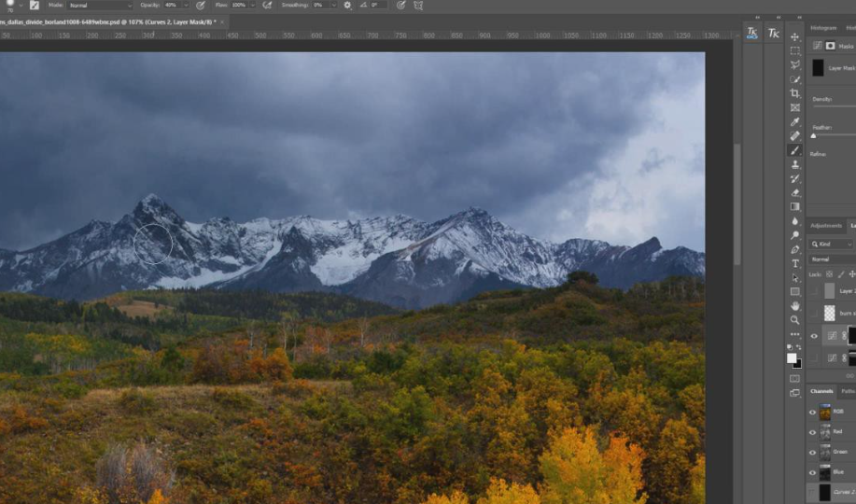The height and width of the screenshot is (504, 856).
Task: Adjust the mask Feather slider handle
Action: (x=813, y=136)
